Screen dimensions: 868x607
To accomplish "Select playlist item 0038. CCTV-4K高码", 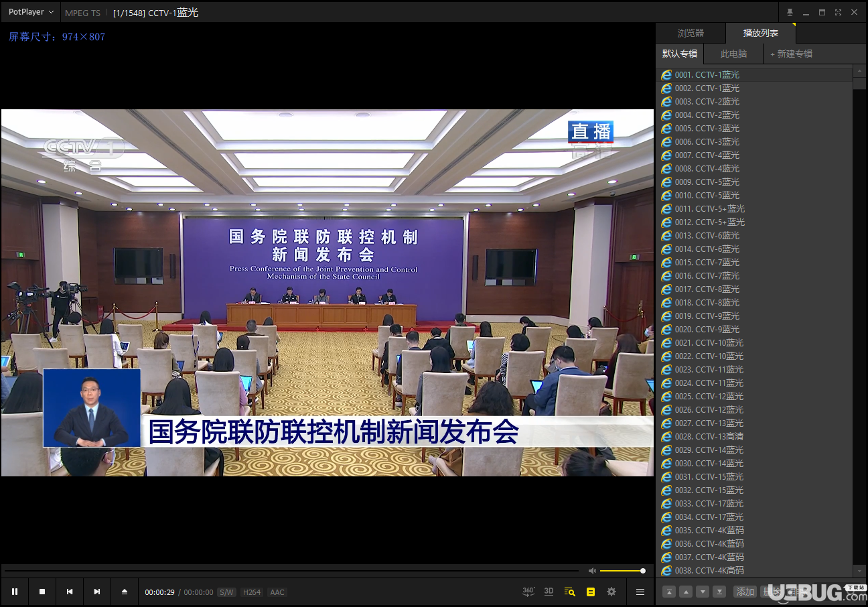I will point(754,571).
